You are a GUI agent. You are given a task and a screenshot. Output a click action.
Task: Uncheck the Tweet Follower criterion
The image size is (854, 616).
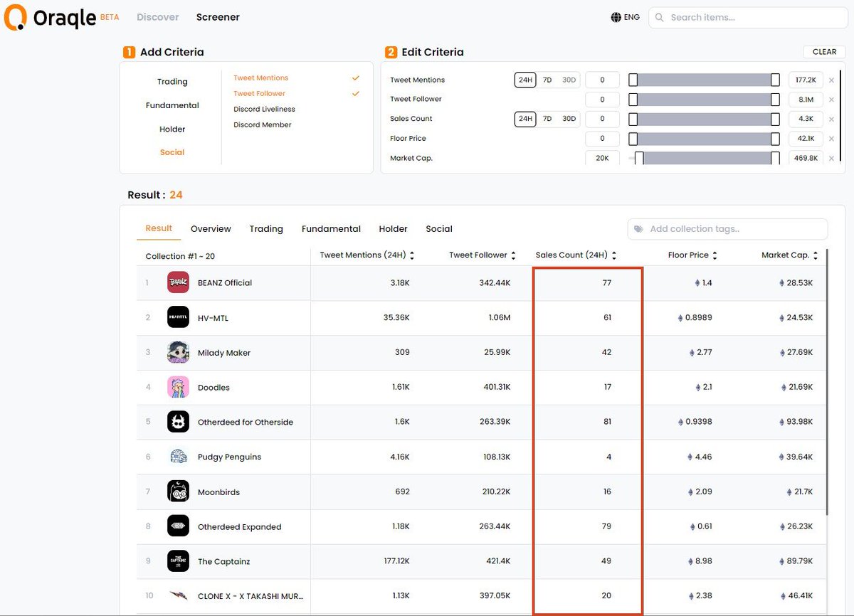(x=356, y=94)
